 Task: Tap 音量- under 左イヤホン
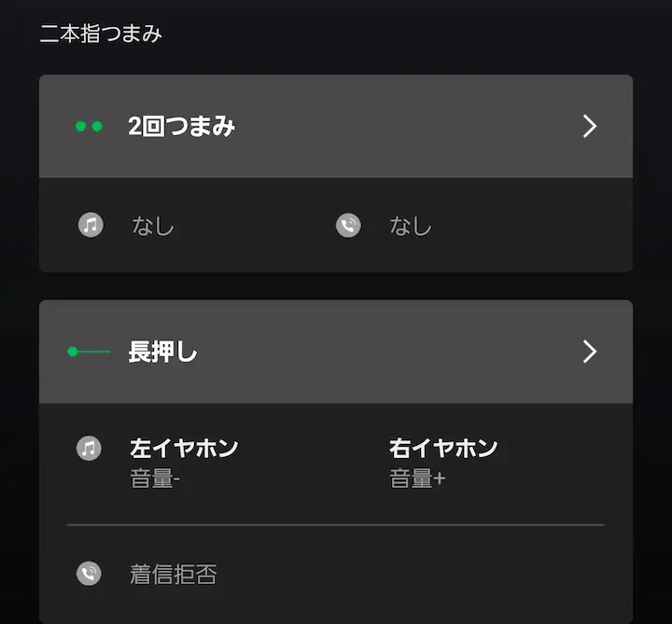(155, 480)
